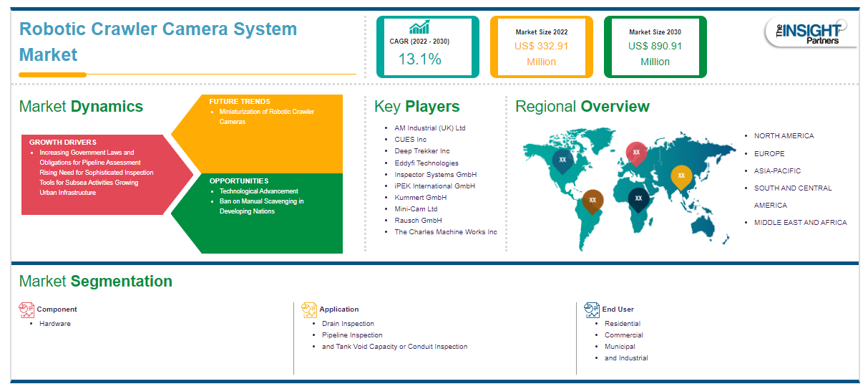The height and width of the screenshot is (389, 868).
Task: Click 'Inspector Systems GmbH' entry
Action: 435,175
